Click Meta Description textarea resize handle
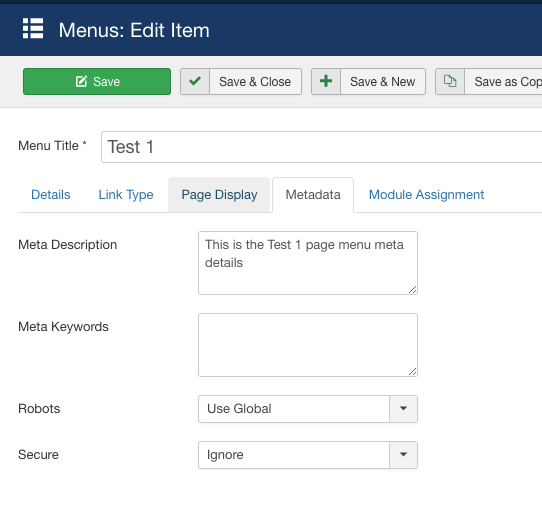 pyautogui.click(x=412, y=290)
